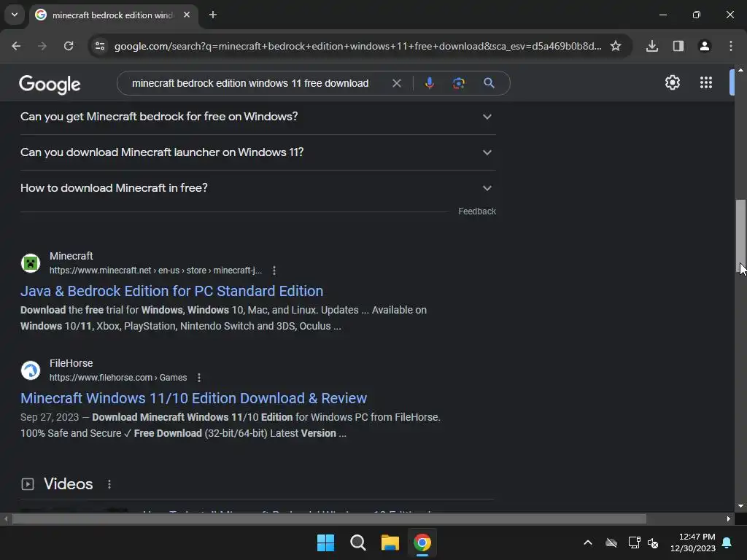Select the minecraft bedrock edition tab
747x560 pixels.
point(112,15)
